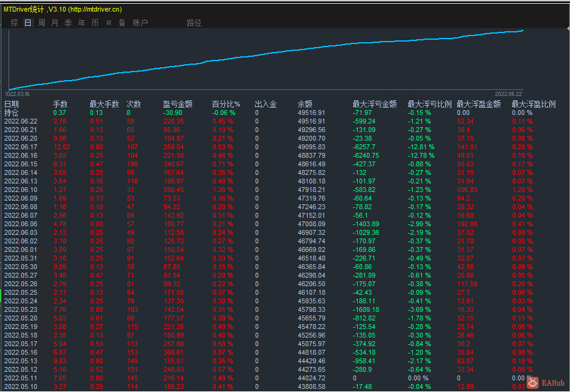Click balance value 46907.32
570x392 pixels.
(x=311, y=232)
